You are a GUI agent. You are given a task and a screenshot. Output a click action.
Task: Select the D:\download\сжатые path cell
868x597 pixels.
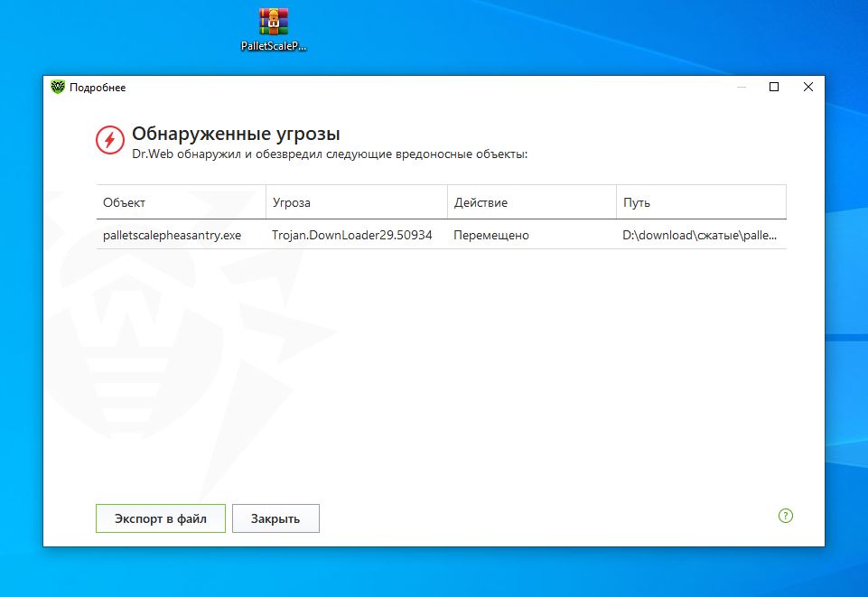(x=700, y=235)
